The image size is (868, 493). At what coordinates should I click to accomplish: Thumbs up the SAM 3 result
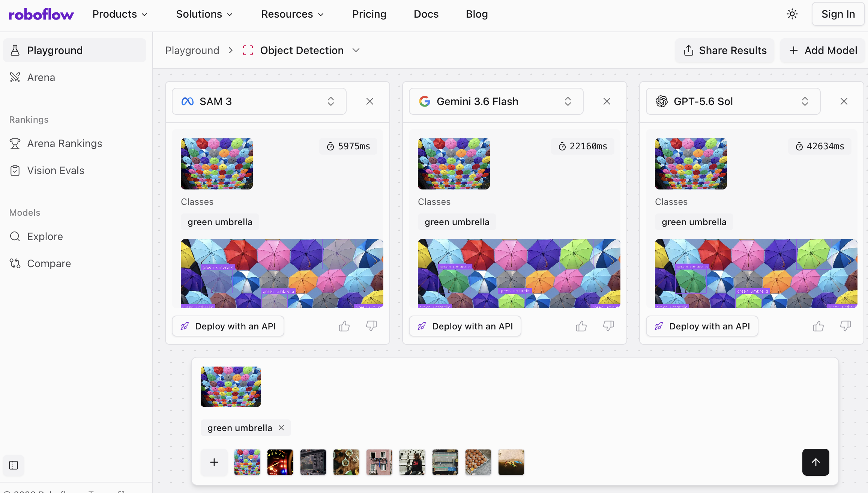click(344, 326)
